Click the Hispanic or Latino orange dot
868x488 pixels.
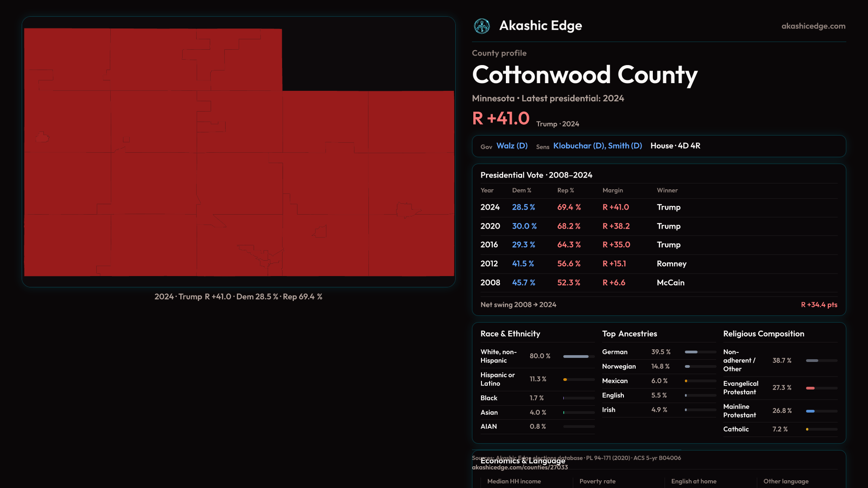565,380
